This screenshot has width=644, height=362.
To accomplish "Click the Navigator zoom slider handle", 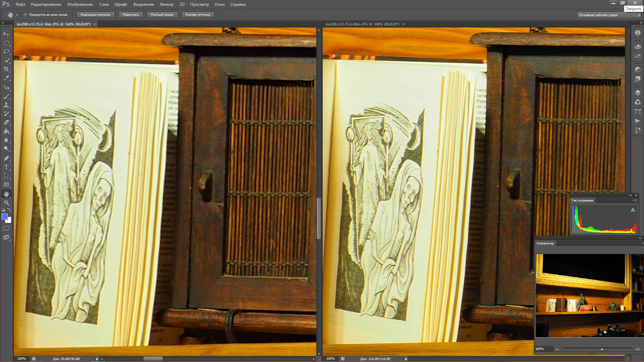I will coord(602,349).
